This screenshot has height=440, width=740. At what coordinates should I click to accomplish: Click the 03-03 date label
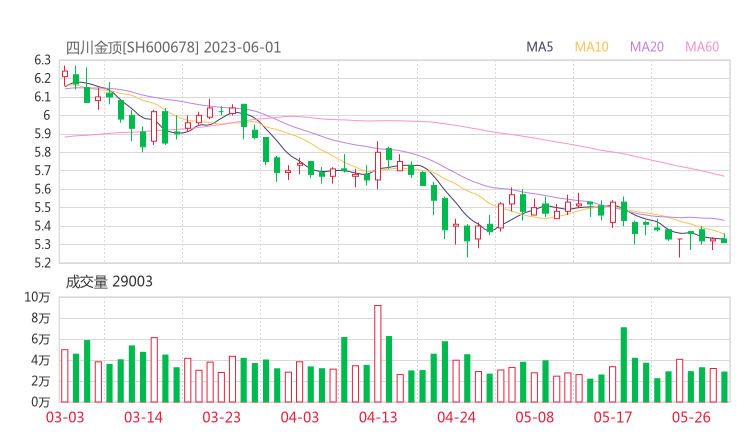tap(65, 417)
